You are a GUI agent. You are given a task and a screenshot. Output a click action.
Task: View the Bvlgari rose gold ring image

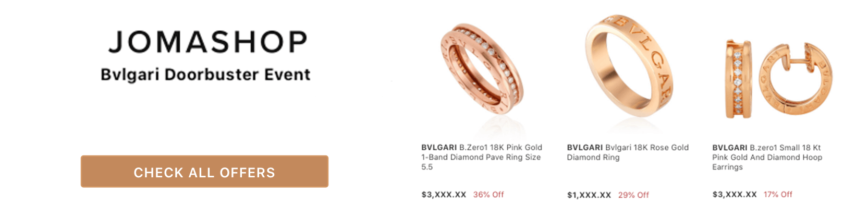(x=629, y=66)
